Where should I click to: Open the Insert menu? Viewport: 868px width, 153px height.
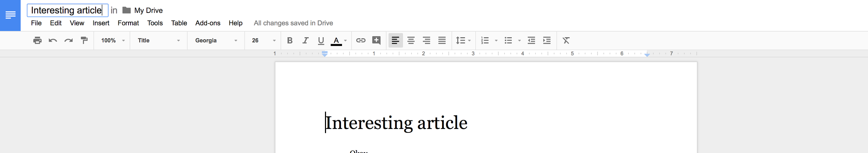[101, 23]
